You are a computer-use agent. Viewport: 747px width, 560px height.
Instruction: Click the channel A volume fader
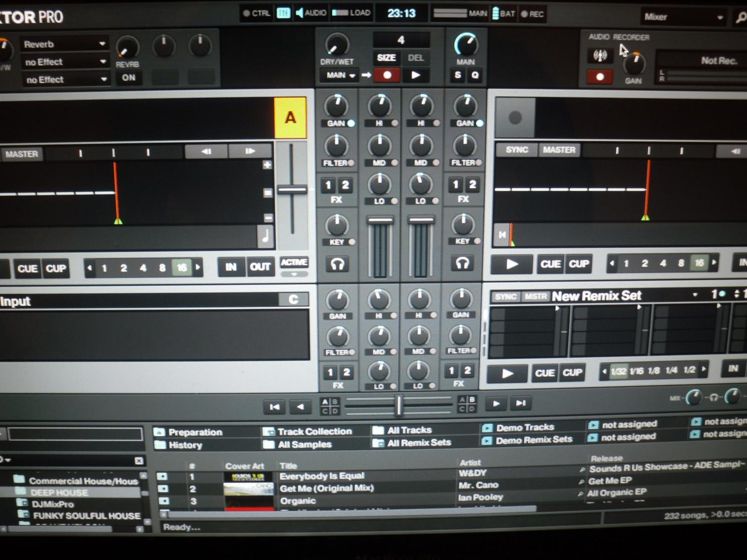pyautogui.click(x=380, y=220)
